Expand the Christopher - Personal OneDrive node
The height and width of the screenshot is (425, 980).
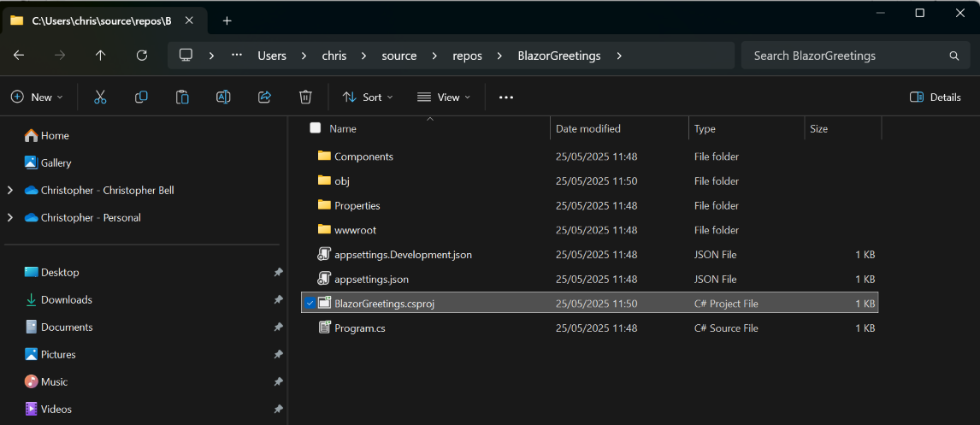click(x=10, y=218)
